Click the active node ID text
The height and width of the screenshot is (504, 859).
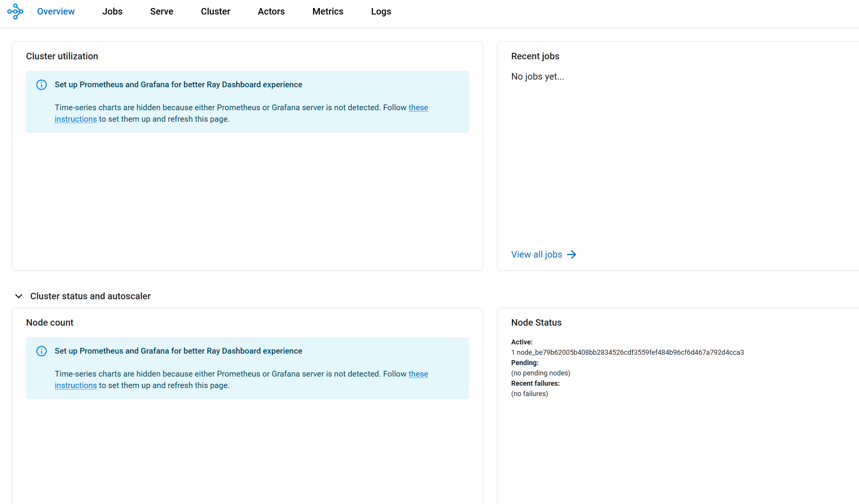(630, 352)
